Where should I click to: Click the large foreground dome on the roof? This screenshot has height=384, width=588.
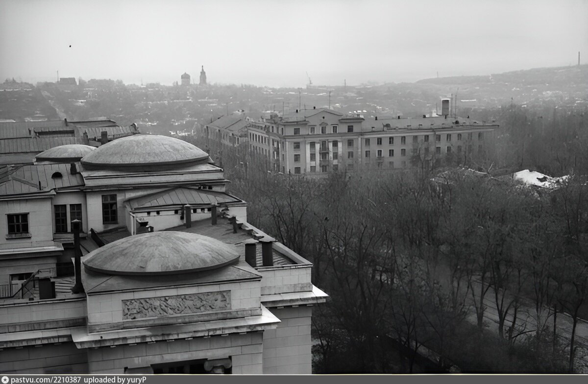tap(161, 252)
